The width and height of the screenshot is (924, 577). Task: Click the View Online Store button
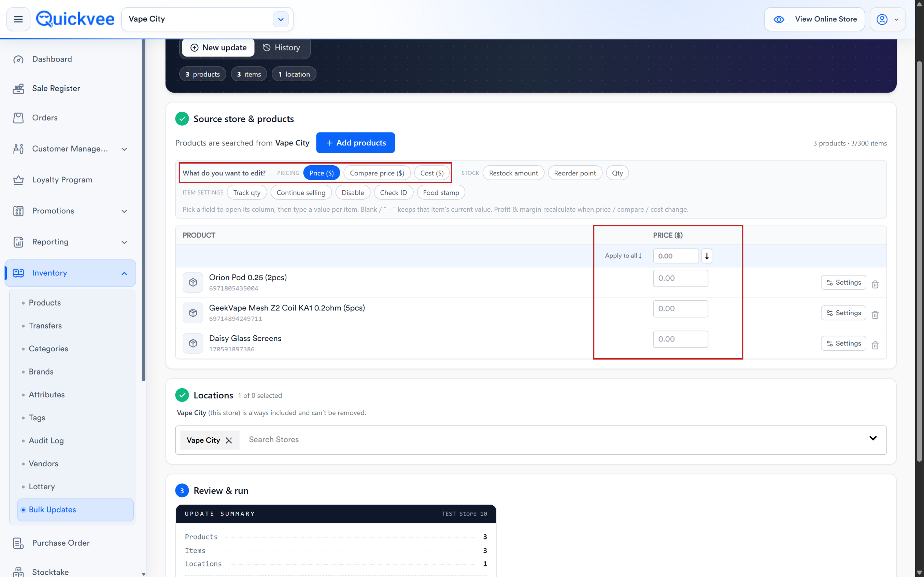click(814, 19)
